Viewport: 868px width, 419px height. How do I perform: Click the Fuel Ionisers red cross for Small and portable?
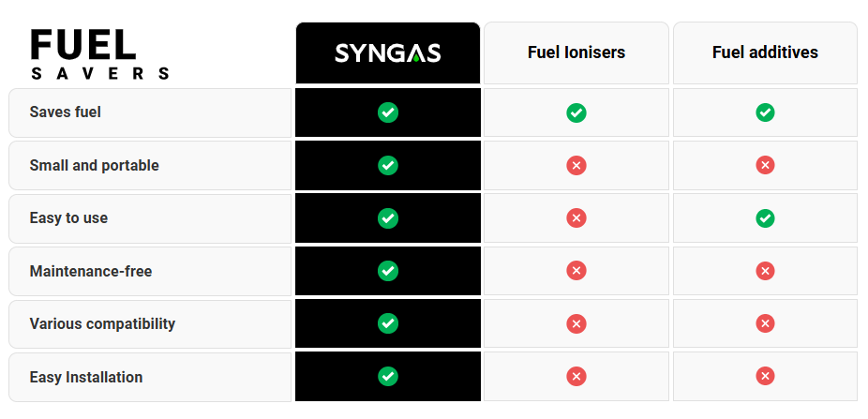(576, 166)
